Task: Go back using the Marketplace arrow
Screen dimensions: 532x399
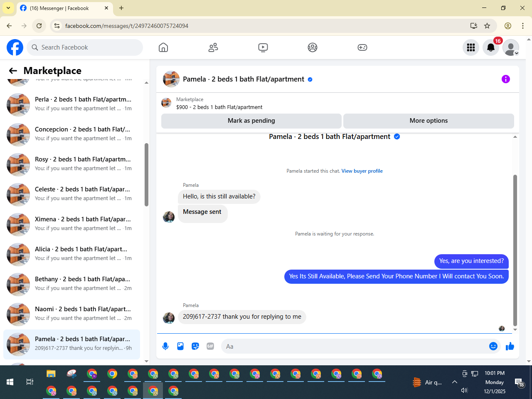Action: click(x=13, y=71)
